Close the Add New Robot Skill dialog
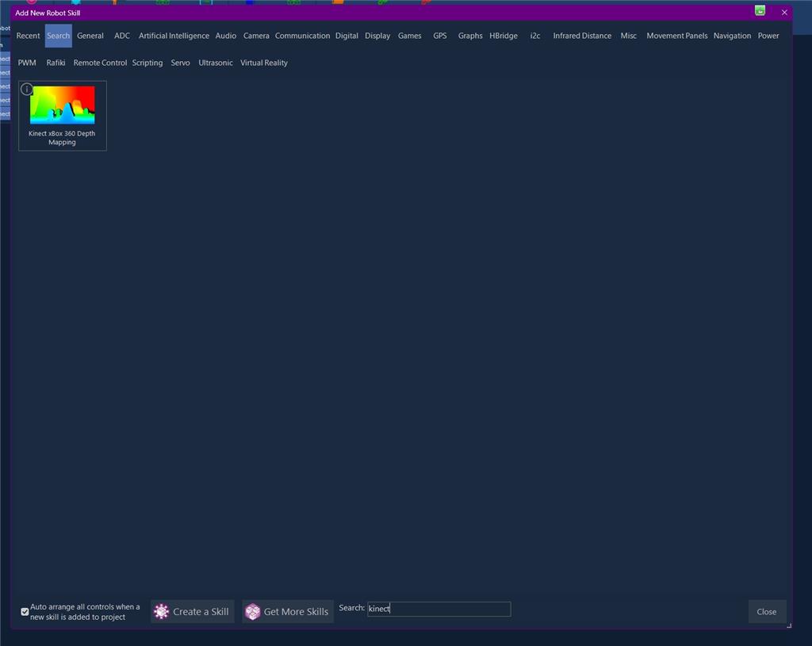812x646 pixels. point(784,13)
